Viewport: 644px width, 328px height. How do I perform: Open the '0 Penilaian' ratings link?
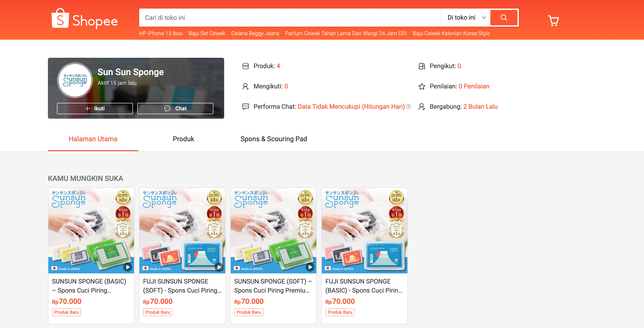(x=474, y=86)
